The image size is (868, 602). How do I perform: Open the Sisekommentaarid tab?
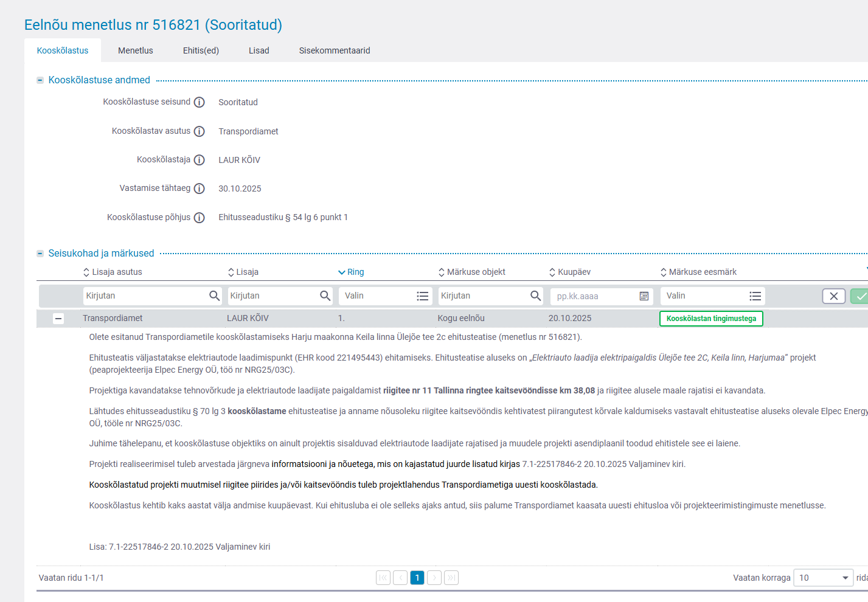(x=334, y=50)
